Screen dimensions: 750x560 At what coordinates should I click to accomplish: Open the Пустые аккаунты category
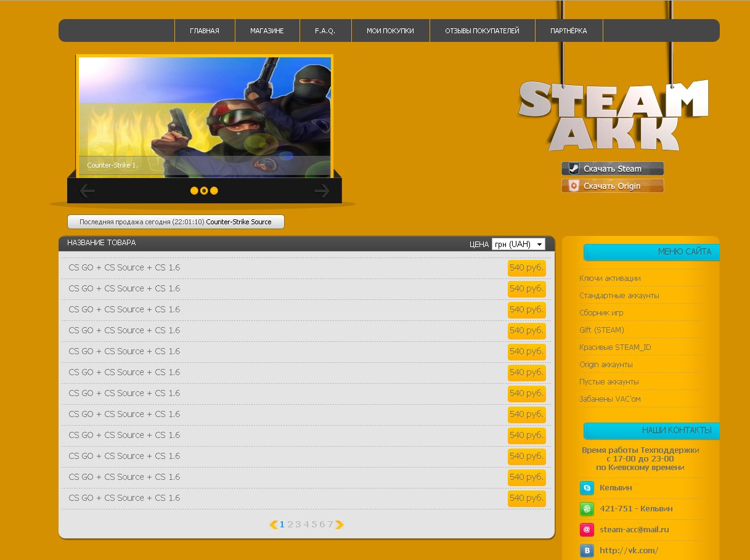(x=609, y=382)
